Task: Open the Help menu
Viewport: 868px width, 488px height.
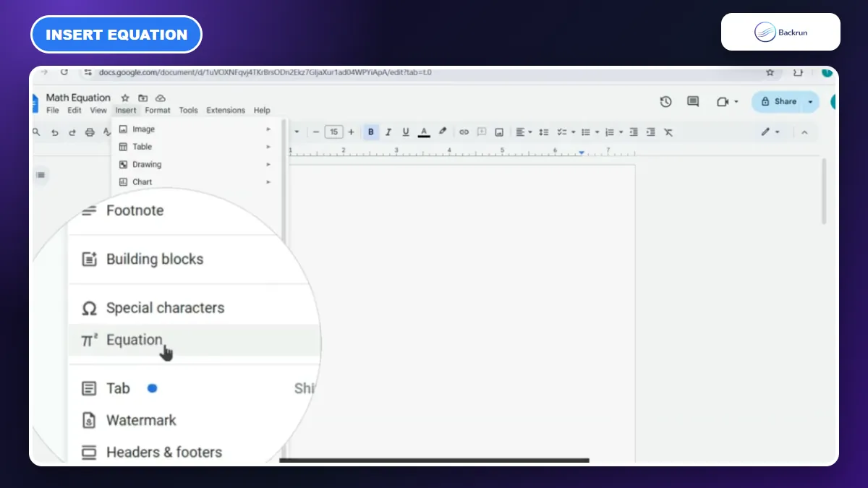Action: [x=262, y=111]
